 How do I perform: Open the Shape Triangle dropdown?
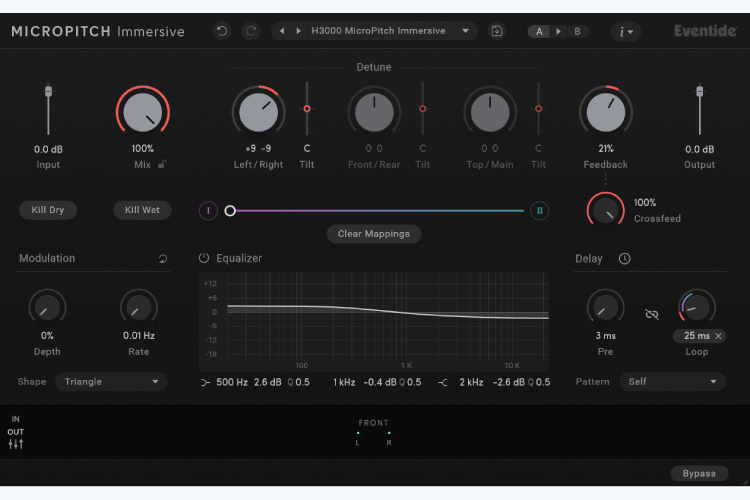(x=111, y=382)
